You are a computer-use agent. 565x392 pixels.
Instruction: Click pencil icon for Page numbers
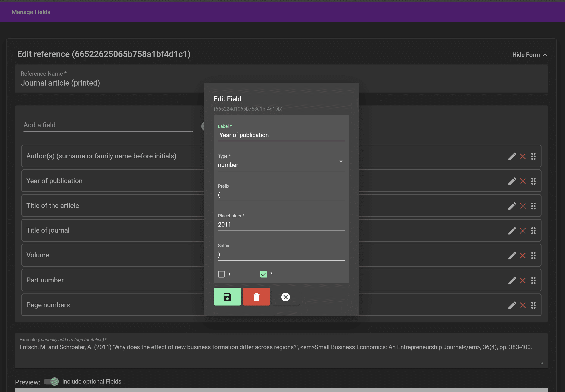[512, 305]
